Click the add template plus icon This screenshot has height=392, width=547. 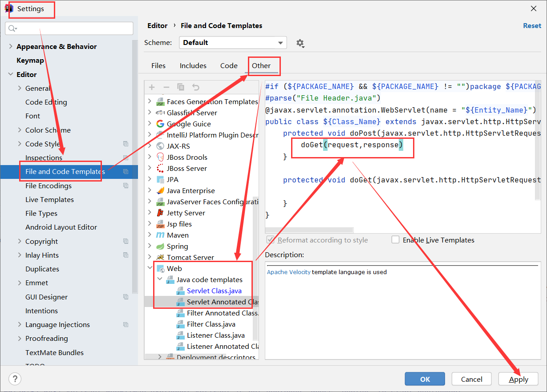(x=152, y=87)
